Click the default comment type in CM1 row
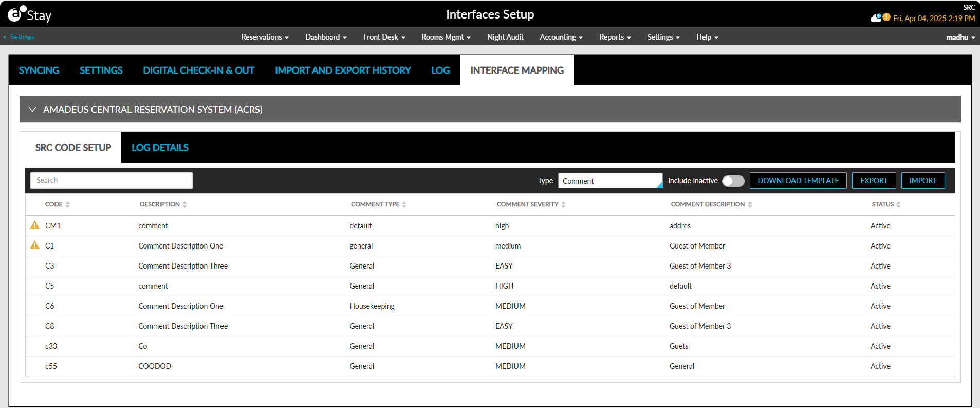 click(360, 226)
